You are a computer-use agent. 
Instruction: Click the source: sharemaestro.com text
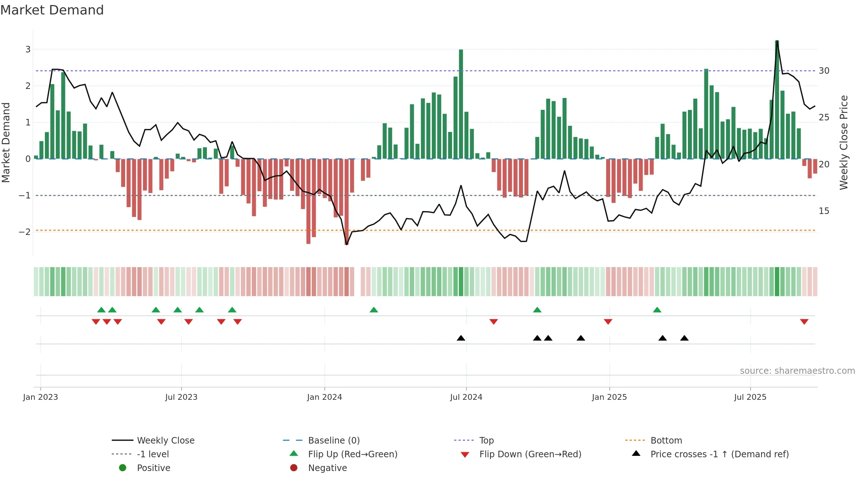pos(797,371)
